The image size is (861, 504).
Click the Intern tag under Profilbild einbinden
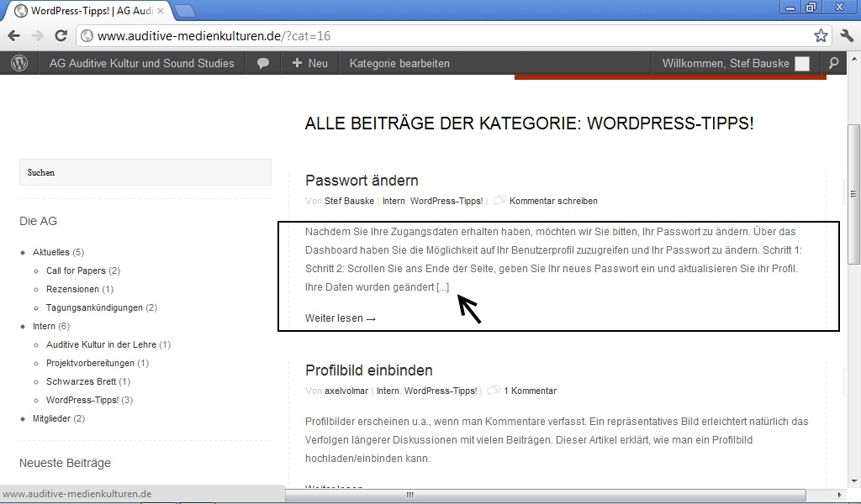pos(388,391)
